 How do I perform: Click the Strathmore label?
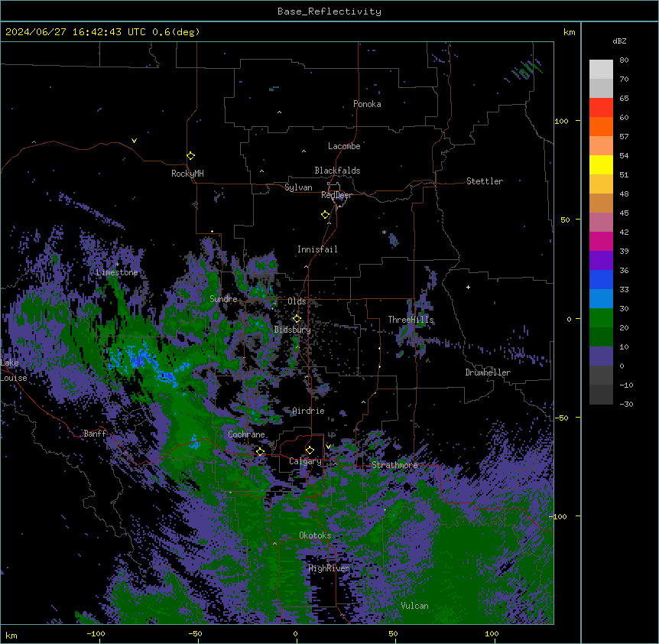[394, 465]
